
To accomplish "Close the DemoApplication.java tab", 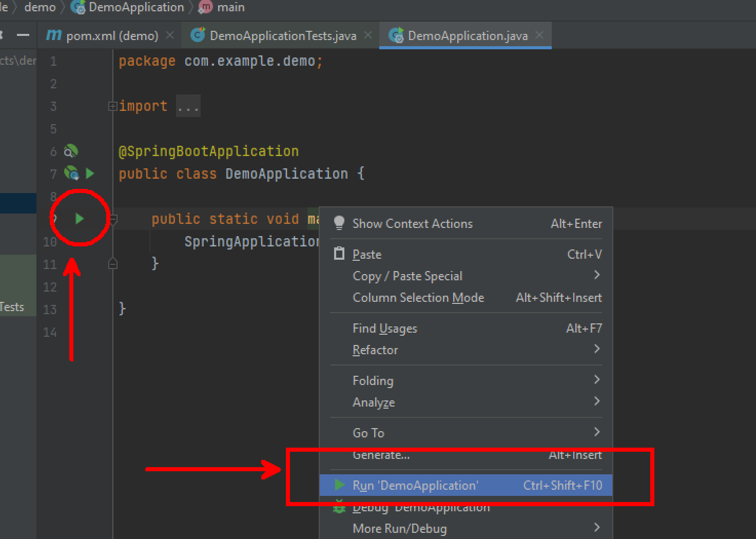I will tap(539, 35).
